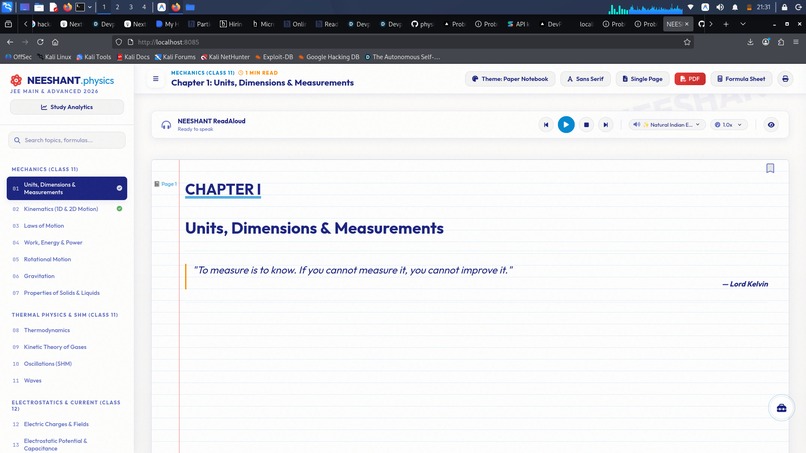806x453 pixels.
Task: Open the Natural Indian voice dropdown
Action: (667, 124)
